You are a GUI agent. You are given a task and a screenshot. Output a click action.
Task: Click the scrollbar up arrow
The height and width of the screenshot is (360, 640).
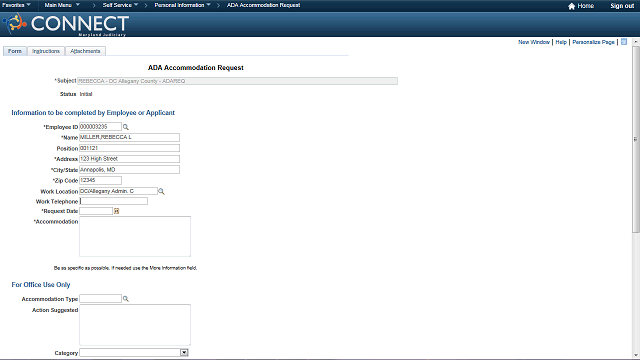click(x=636, y=42)
